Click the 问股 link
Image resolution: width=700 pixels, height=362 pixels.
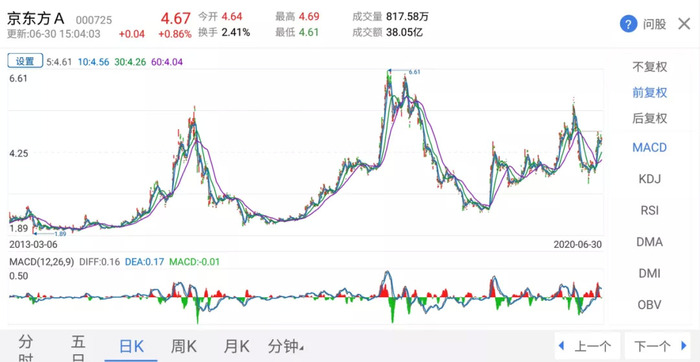[x=654, y=24]
